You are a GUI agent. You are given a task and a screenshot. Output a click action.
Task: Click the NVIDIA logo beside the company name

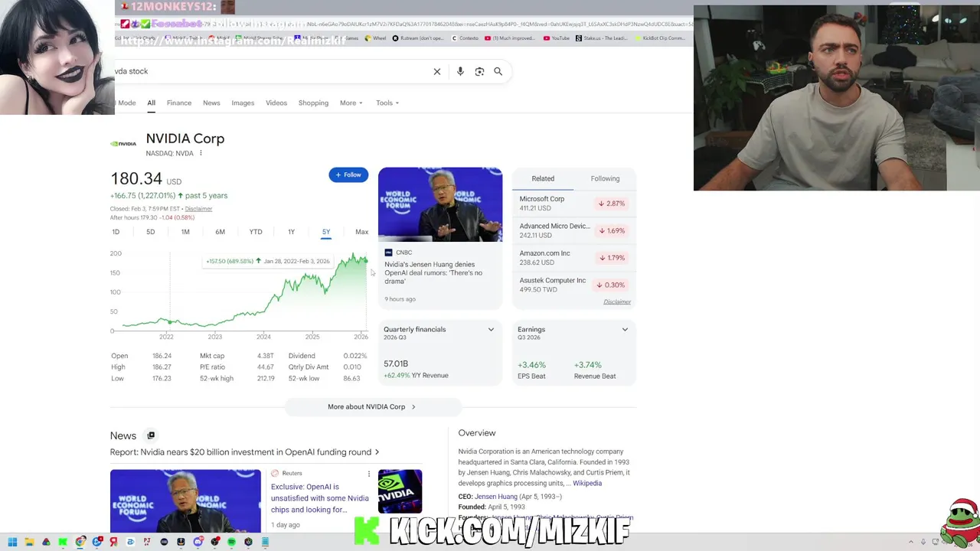[123, 144]
